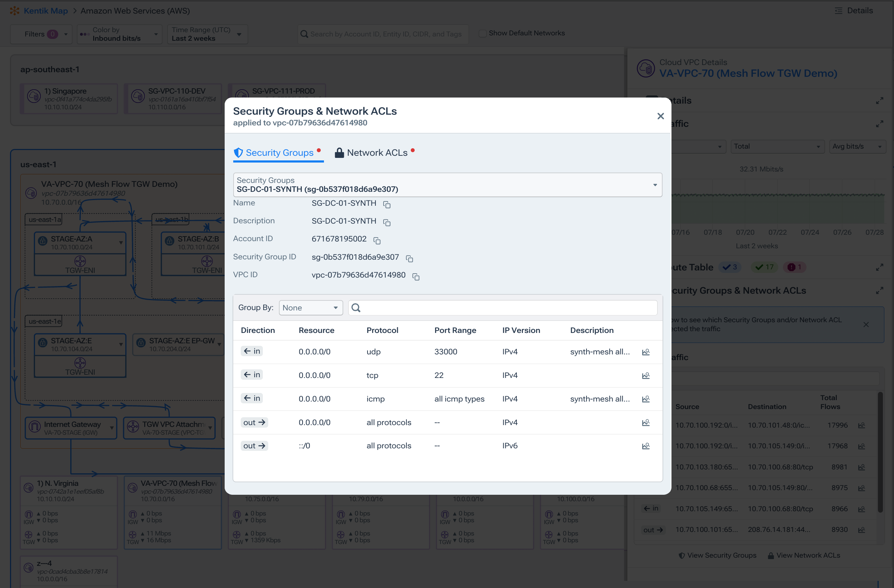Image resolution: width=894 pixels, height=588 pixels.
Task: Open traffic chart for the IPv6 outbound rule
Action: (646, 446)
